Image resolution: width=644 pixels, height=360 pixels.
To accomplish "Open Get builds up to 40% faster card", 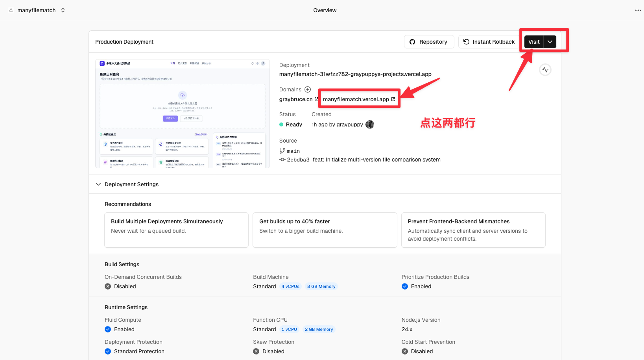I will [x=325, y=230].
